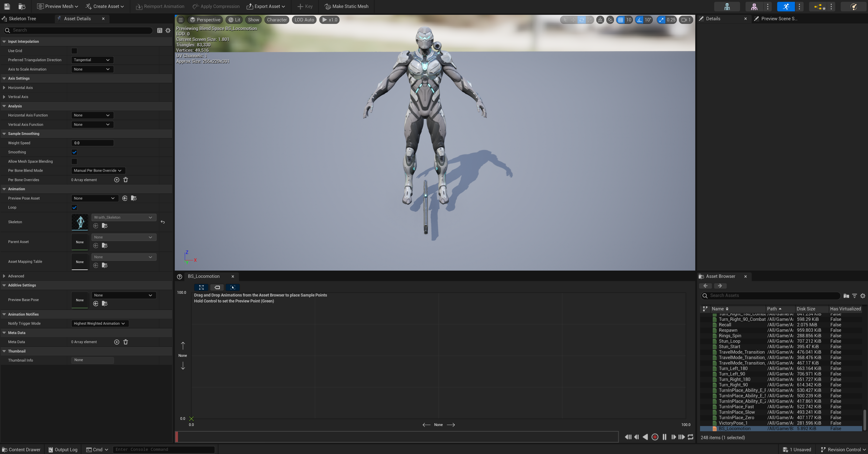Expand the Horizontal Axis section
Viewport: 868px width, 454px height.
coord(4,88)
